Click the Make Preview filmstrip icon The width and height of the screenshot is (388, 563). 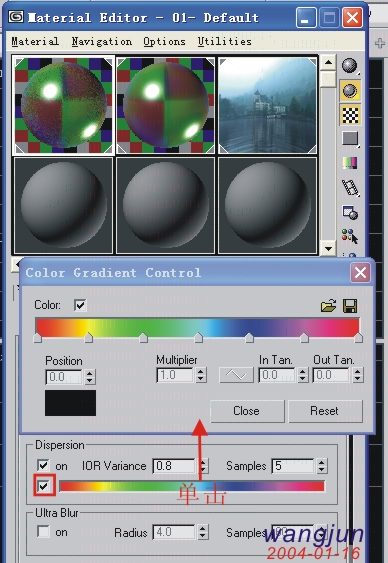coord(350,187)
